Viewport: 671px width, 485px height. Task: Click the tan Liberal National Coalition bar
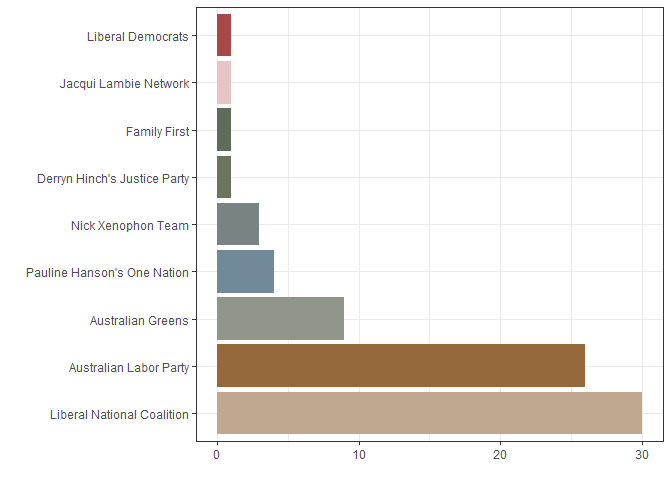coord(429,414)
